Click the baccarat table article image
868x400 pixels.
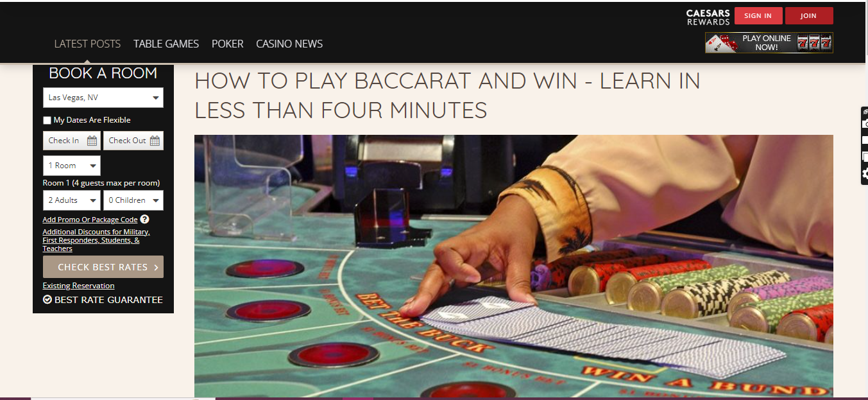click(514, 266)
